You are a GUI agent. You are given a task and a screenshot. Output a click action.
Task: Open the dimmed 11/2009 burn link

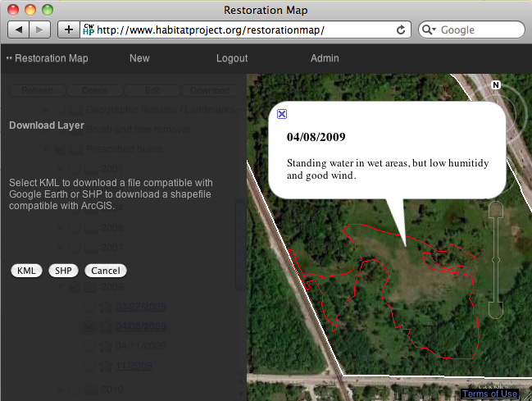click(x=134, y=366)
